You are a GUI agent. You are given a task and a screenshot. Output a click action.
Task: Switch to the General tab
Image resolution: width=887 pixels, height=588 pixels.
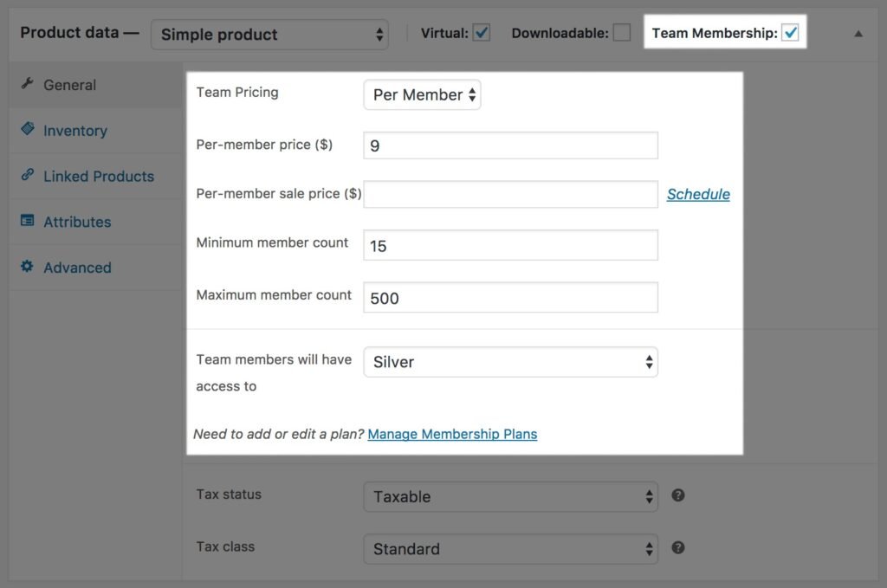tap(69, 84)
